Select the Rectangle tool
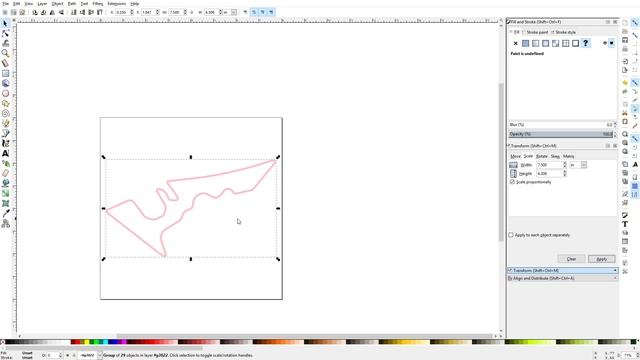 point(5,73)
